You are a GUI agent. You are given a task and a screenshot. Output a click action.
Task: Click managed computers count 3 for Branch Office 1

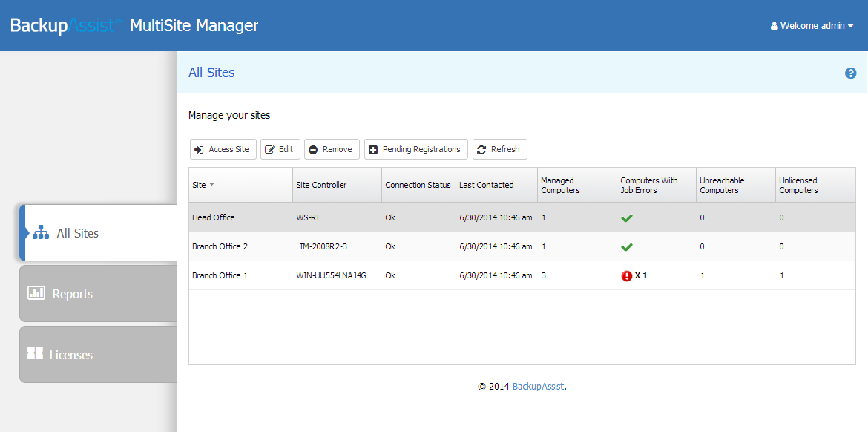point(544,275)
